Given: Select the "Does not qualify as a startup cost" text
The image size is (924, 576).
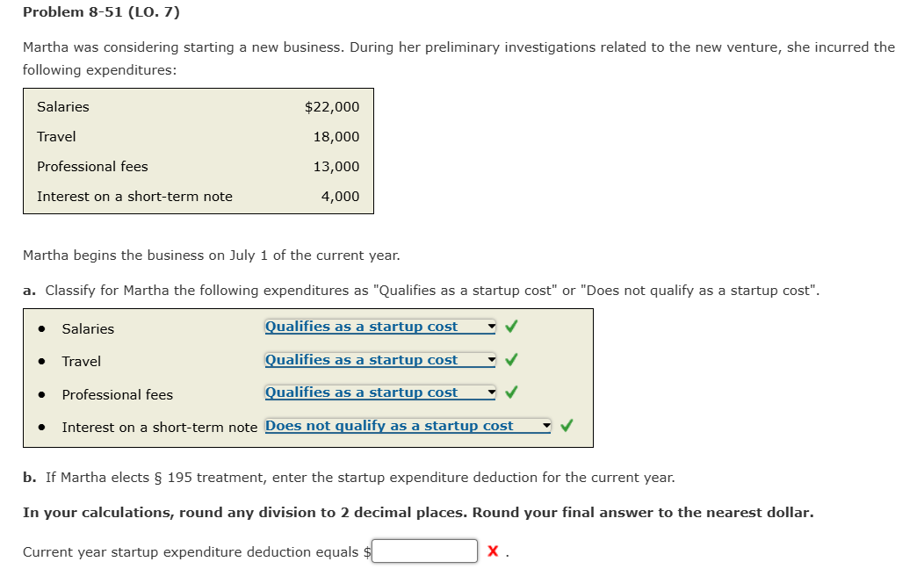Looking at the screenshot, I should (393, 425).
